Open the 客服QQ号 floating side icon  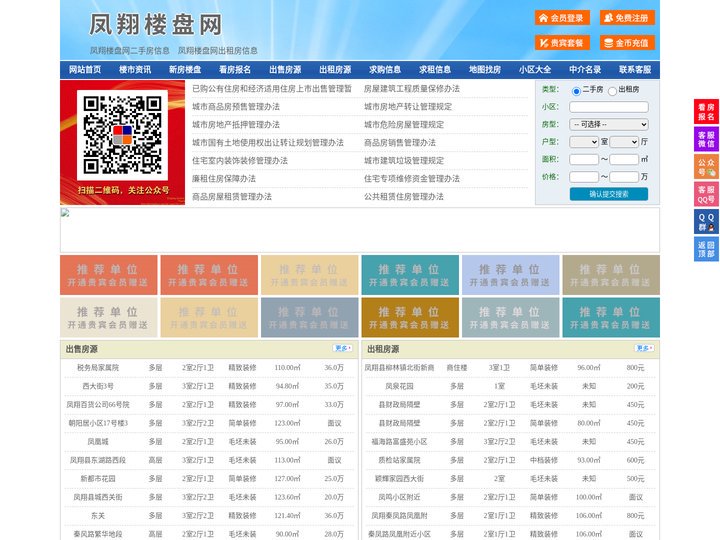coord(706,194)
